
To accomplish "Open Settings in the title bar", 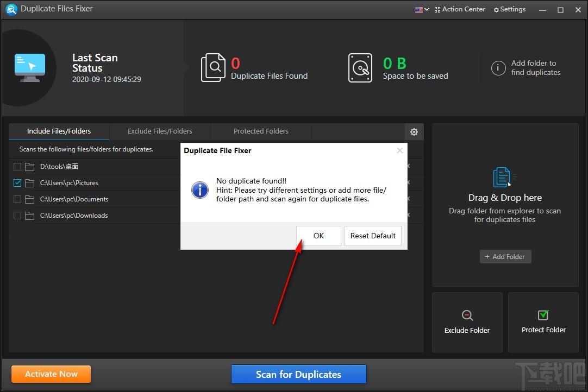I will [x=510, y=9].
